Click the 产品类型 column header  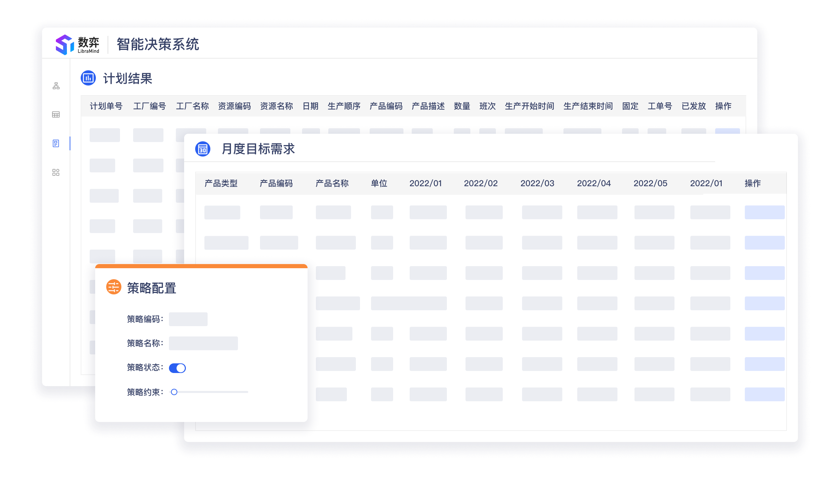click(221, 183)
